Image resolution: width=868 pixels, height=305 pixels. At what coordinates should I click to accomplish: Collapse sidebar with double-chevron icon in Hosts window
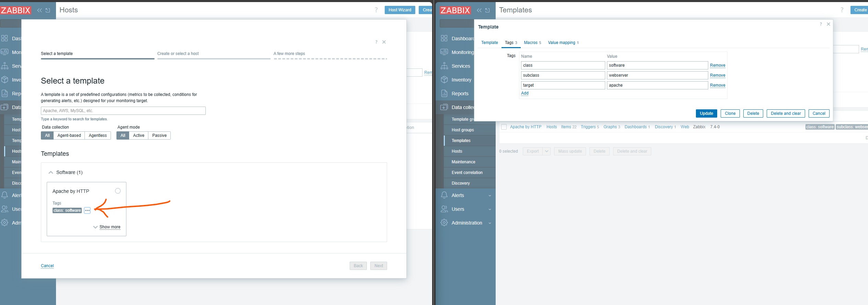click(x=40, y=10)
